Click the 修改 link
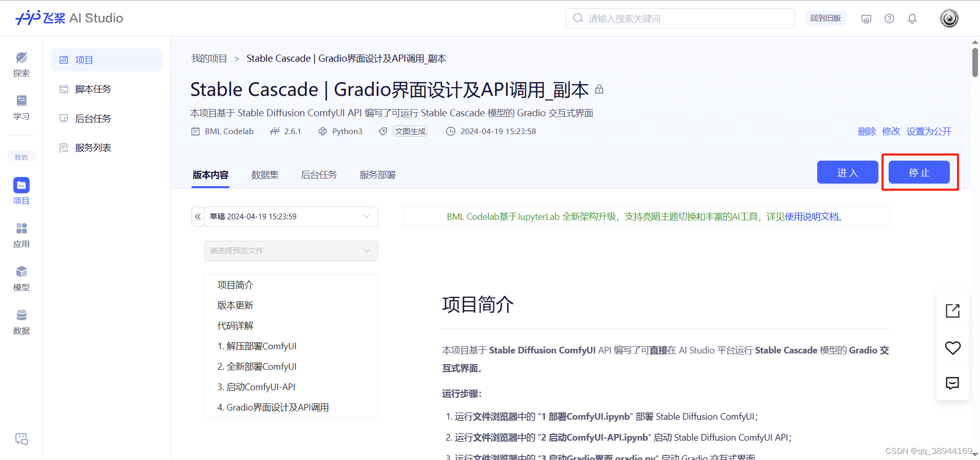This screenshot has width=980, height=460. click(891, 132)
